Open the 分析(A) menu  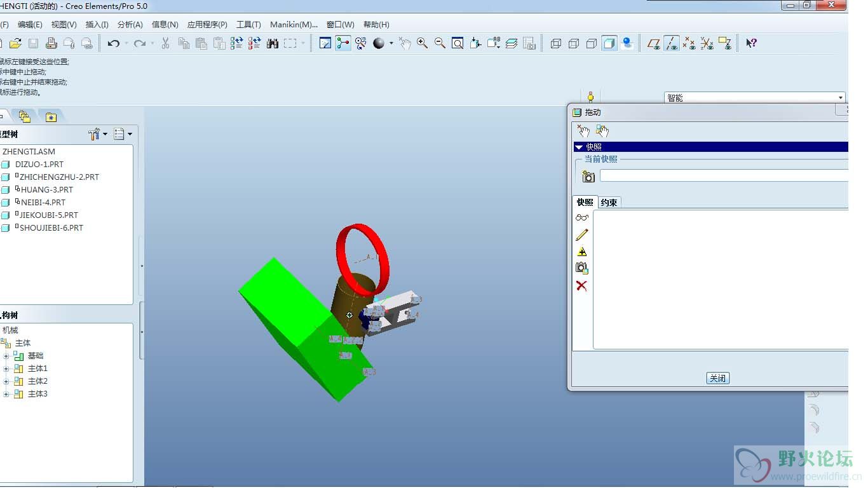[x=130, y=24]
